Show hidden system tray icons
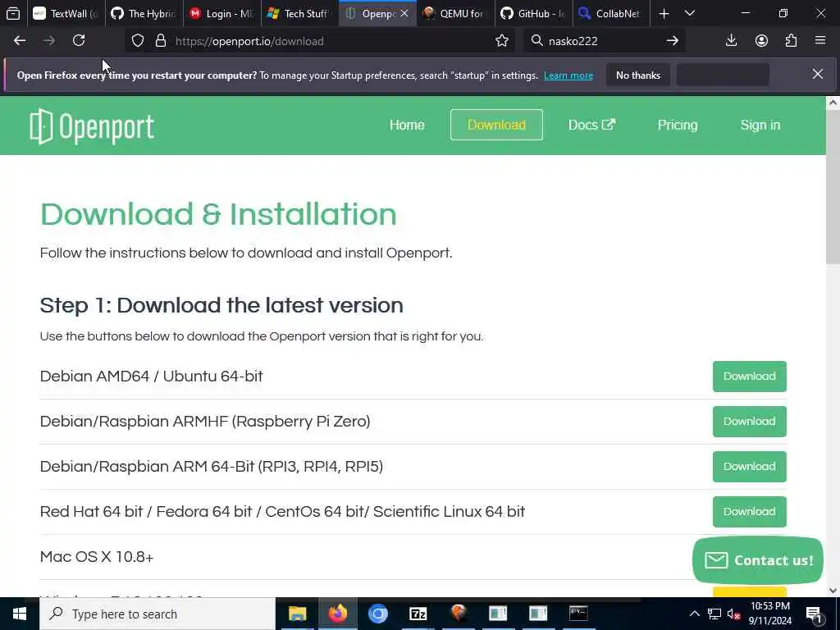Viewport: 840px width, 630px height. [694, 614]
